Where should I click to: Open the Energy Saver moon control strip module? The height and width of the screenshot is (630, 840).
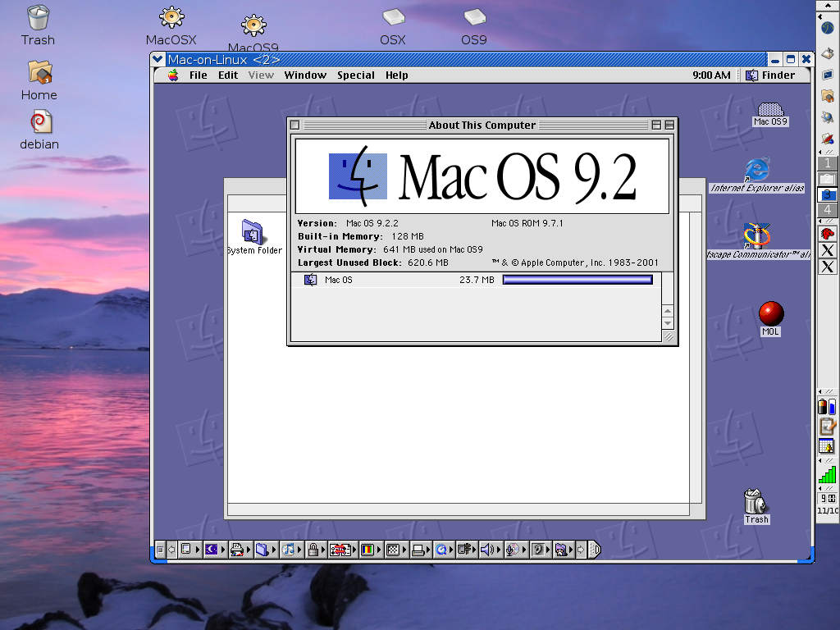click(x=212, y=550)
